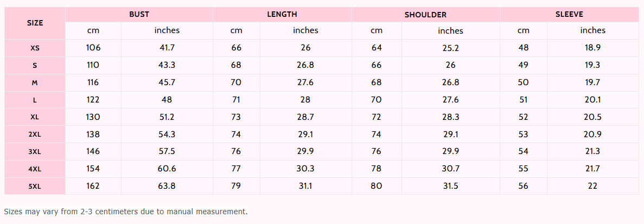The height and width of the screenshot is (224, 644).
Task: Click bust value 106 cm for XS
Action: point(93,48)
